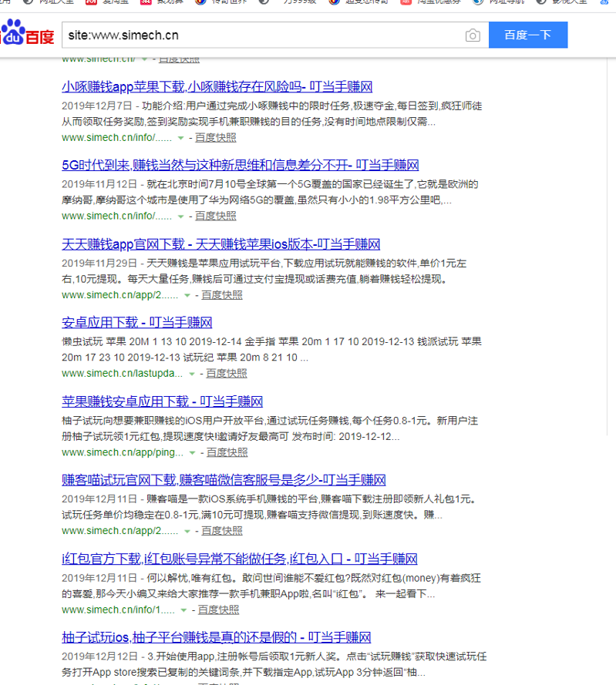Click URL www.simech.cn/info/ under 小啄赚钱 result
616x685 pixels.
tap(116, 138)
